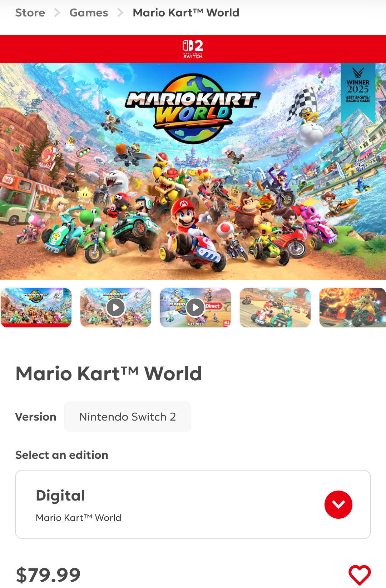Expand the Digital edition dropdown arrow
Image resolution: width=386 pixels, height=588 pixels.
[x=338, y=504]
